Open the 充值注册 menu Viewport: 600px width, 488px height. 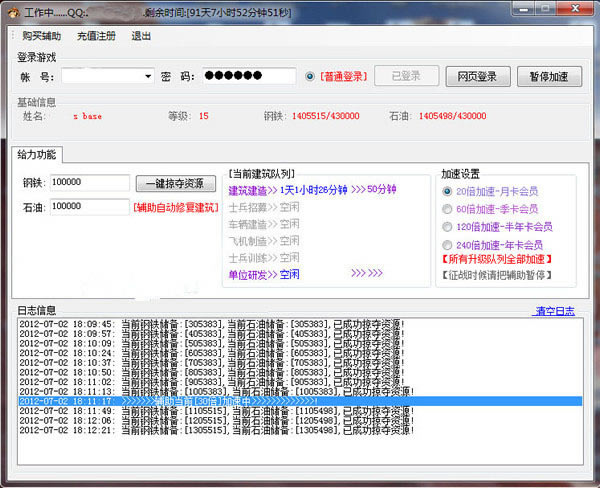pos(96,35)
